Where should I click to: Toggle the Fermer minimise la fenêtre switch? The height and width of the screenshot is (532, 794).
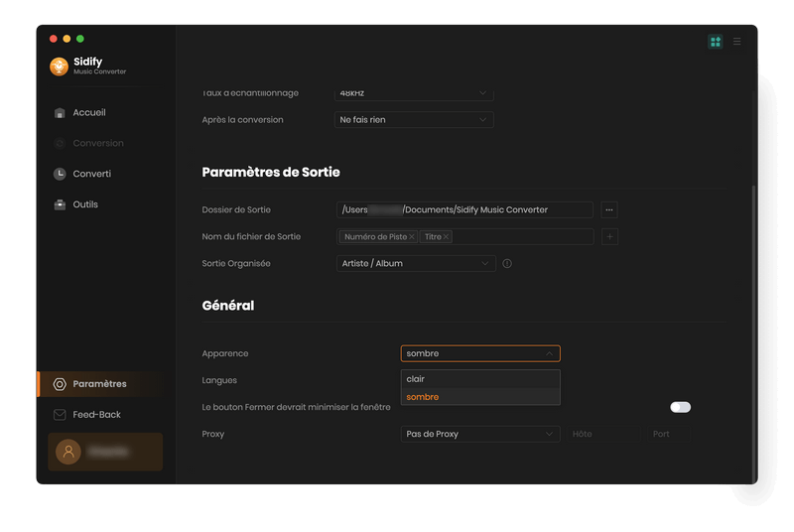(x=680, y=407)
